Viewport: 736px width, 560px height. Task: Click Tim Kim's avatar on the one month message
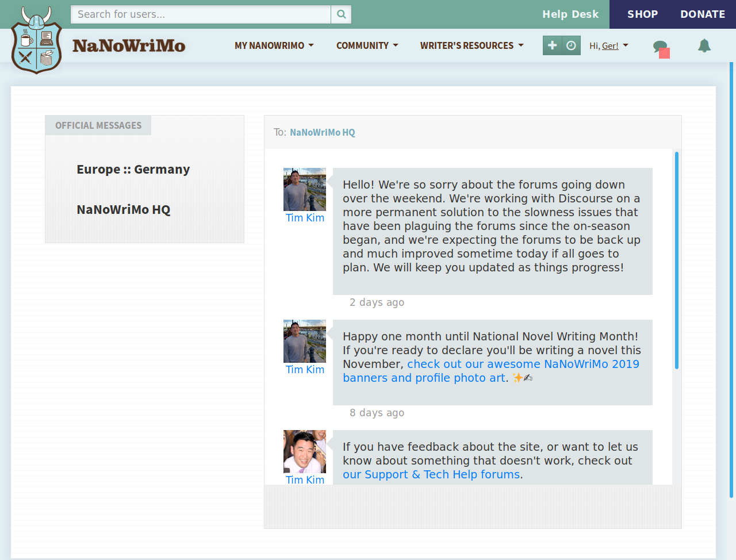coord(305,341)
